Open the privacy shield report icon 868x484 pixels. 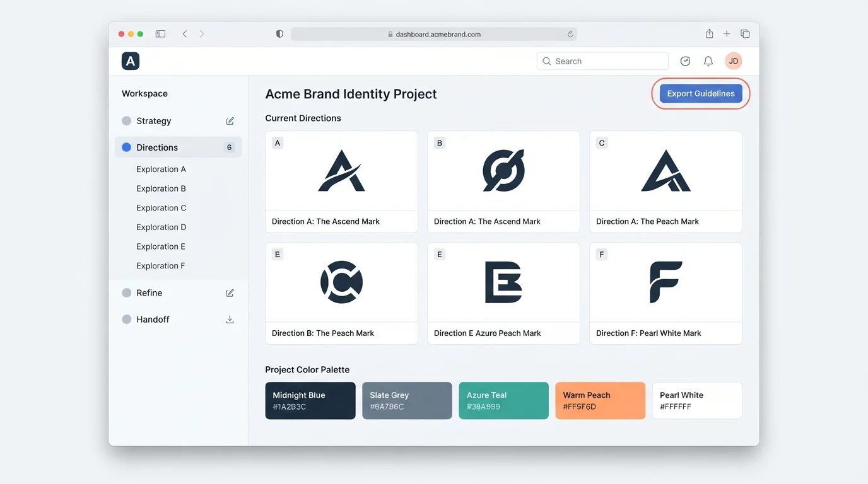[x=279, y=34]
